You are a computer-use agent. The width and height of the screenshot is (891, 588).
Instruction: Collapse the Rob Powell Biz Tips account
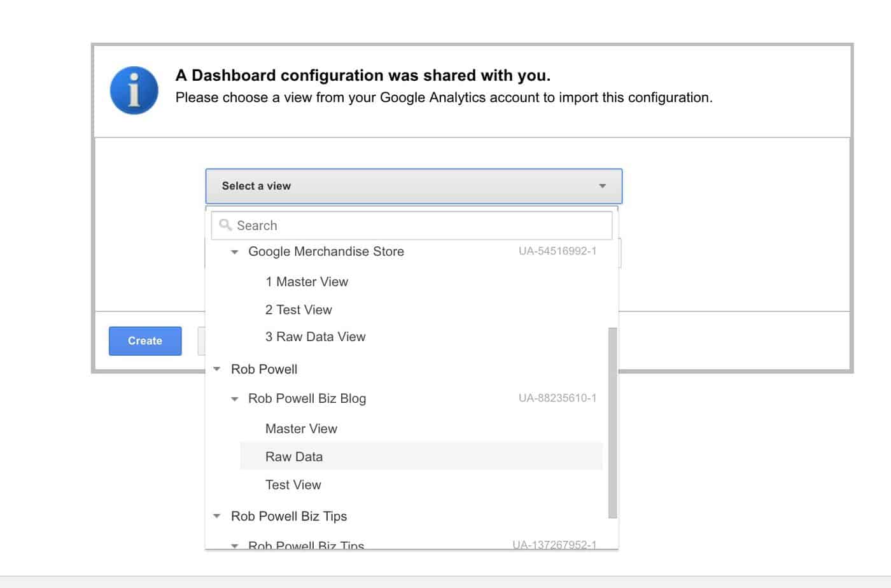(x=217, y=516)
